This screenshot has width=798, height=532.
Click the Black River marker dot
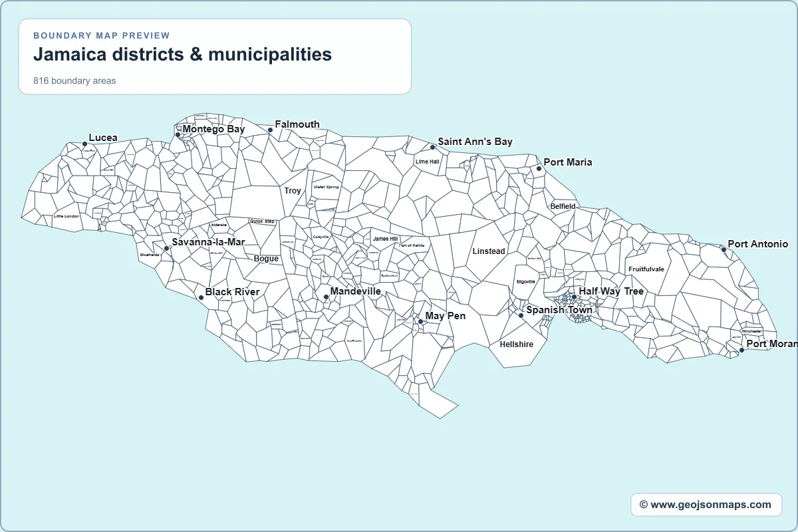tap(201, 297)
